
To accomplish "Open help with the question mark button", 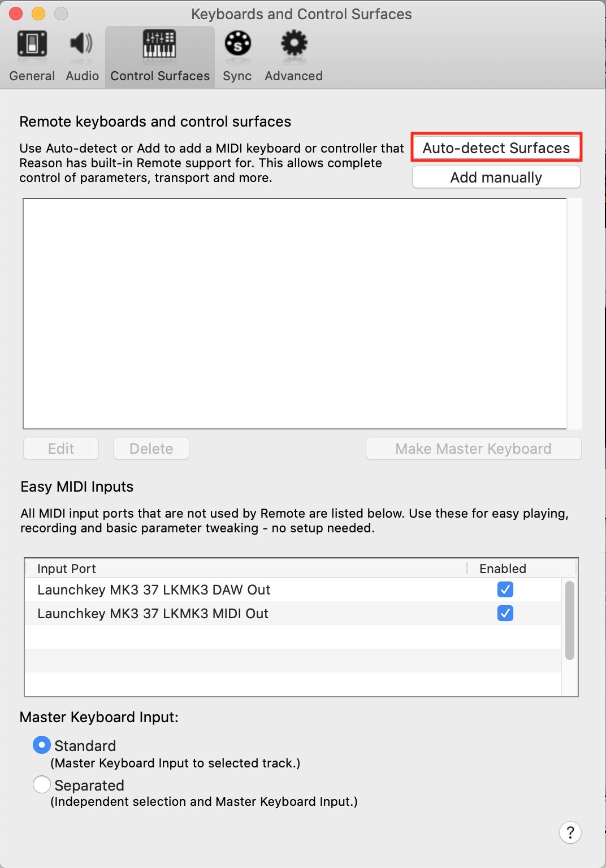I will pos(570,832).
